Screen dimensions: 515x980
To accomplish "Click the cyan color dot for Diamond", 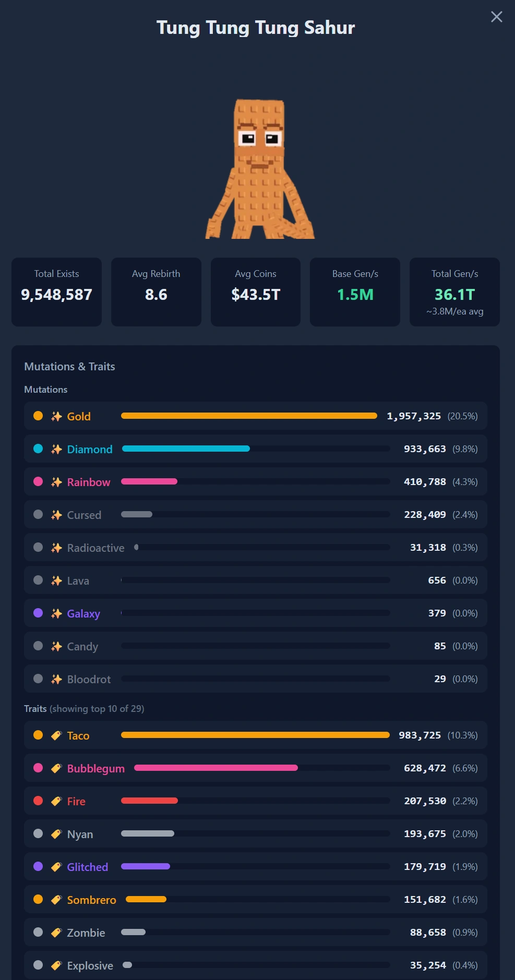I will coord(38,449).
